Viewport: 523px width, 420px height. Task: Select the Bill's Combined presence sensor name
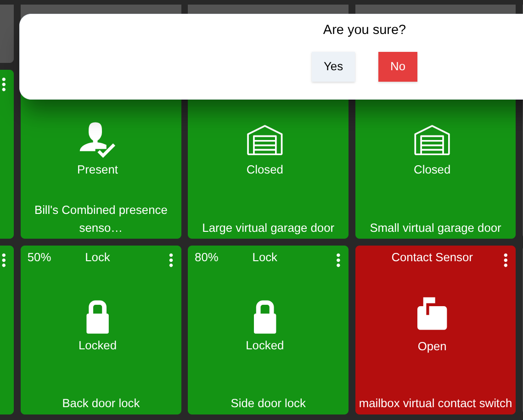tap(101, 218)
